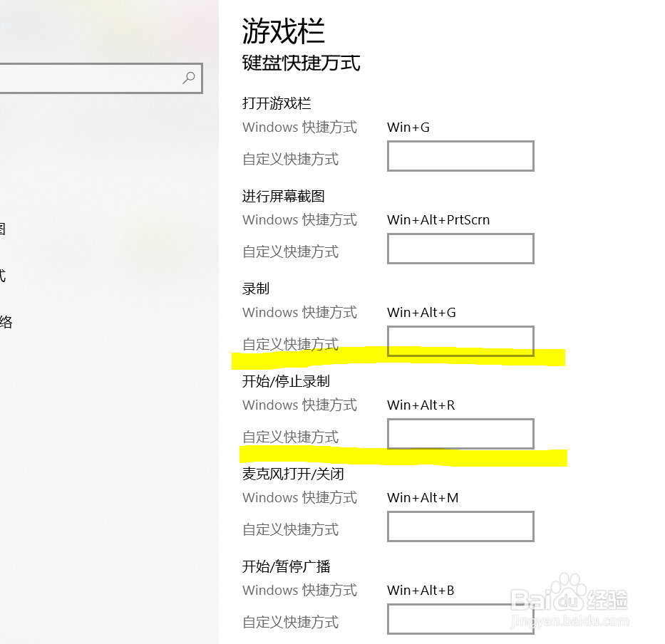Click the 进行屏幕截图 label

284,196
